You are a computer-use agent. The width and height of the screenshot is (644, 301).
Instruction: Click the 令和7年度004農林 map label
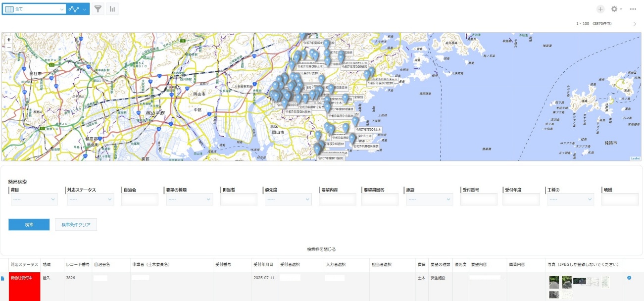tap(298, 112)
